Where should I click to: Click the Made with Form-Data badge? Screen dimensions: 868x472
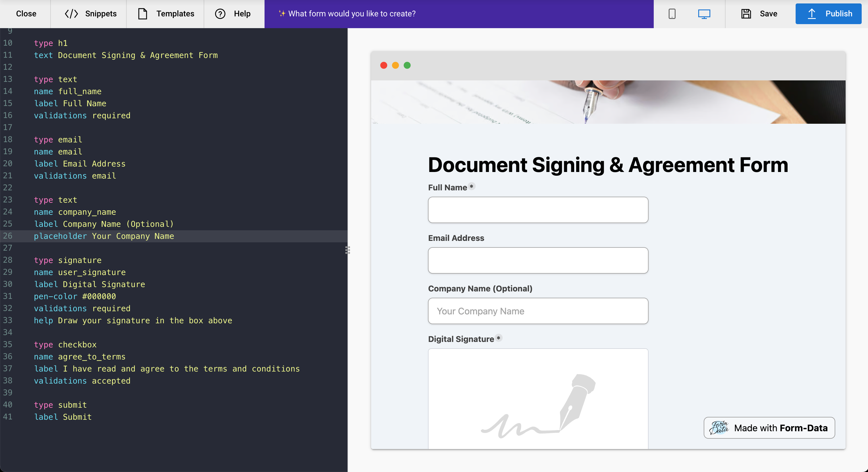click(769, 428)
